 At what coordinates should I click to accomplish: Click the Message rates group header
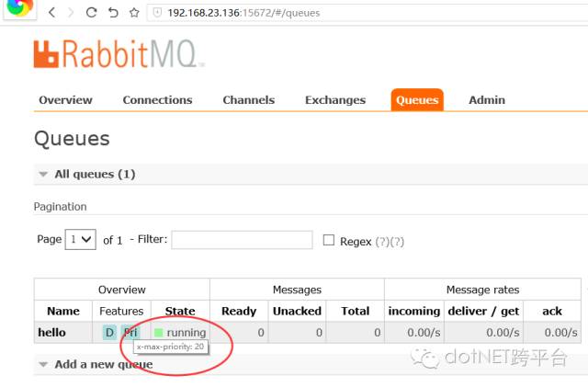coord(482,290)
